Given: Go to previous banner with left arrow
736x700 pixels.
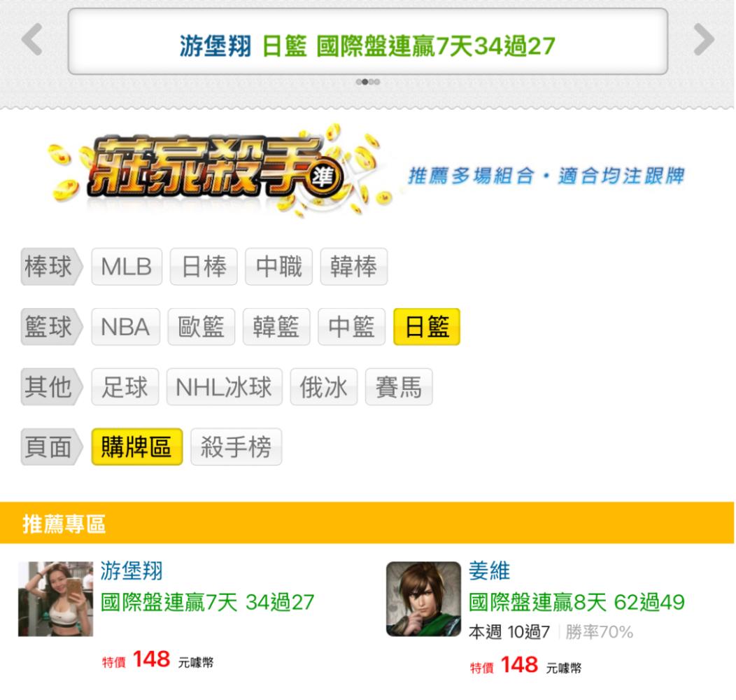Looking at the screenshot, I should click(32, 40).
